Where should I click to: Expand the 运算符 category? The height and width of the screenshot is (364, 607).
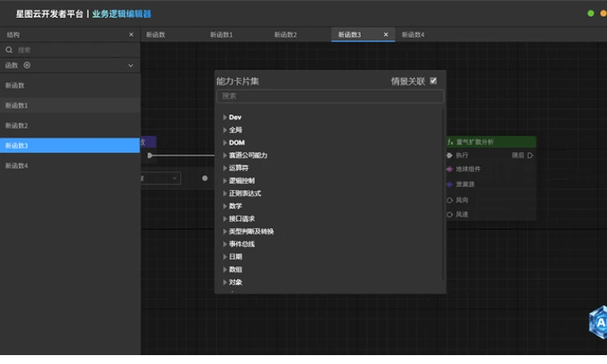coord(225,168)
